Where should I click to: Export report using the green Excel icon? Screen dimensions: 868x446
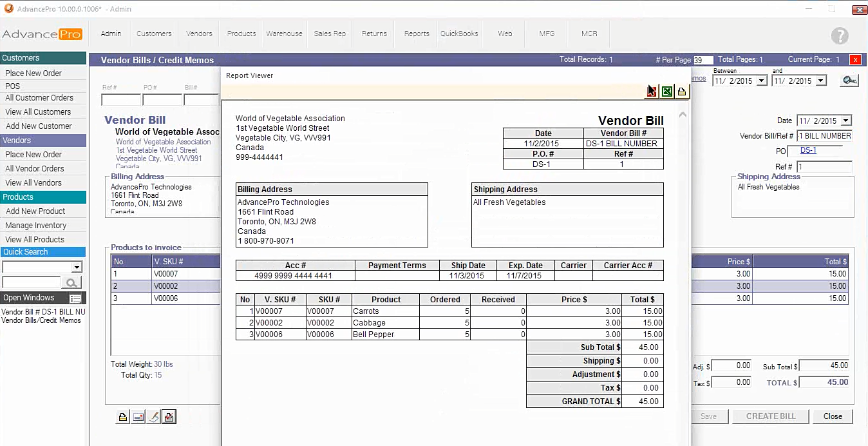pos(667,92)
